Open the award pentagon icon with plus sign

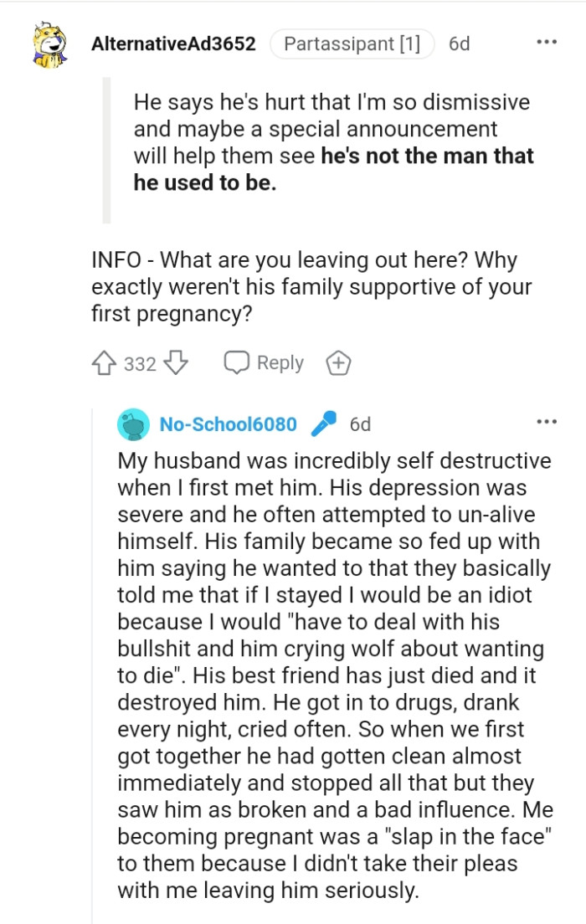(338, 362)
